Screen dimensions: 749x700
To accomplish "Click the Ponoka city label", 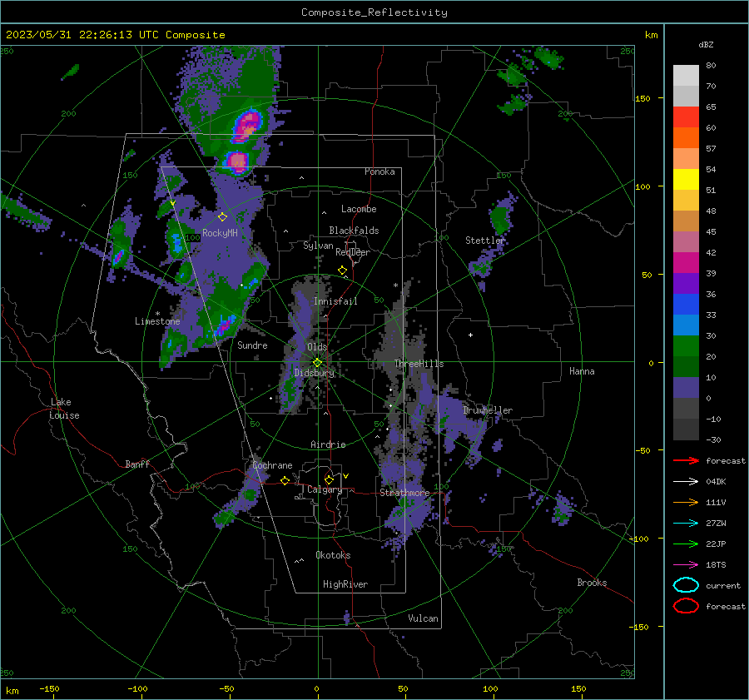I will 379,171.
